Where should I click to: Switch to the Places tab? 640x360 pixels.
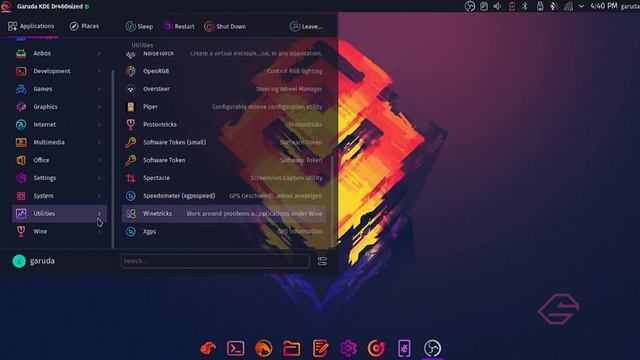point(84,26)
